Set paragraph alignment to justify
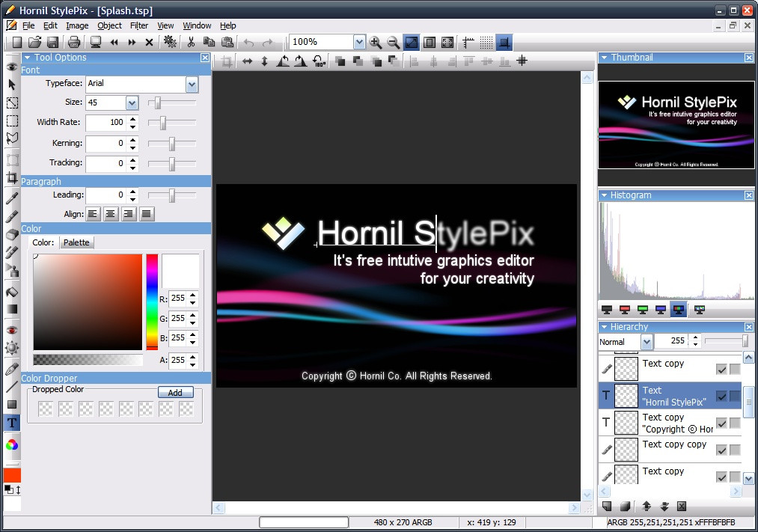 pyautogui.click(x=147, y=213)
